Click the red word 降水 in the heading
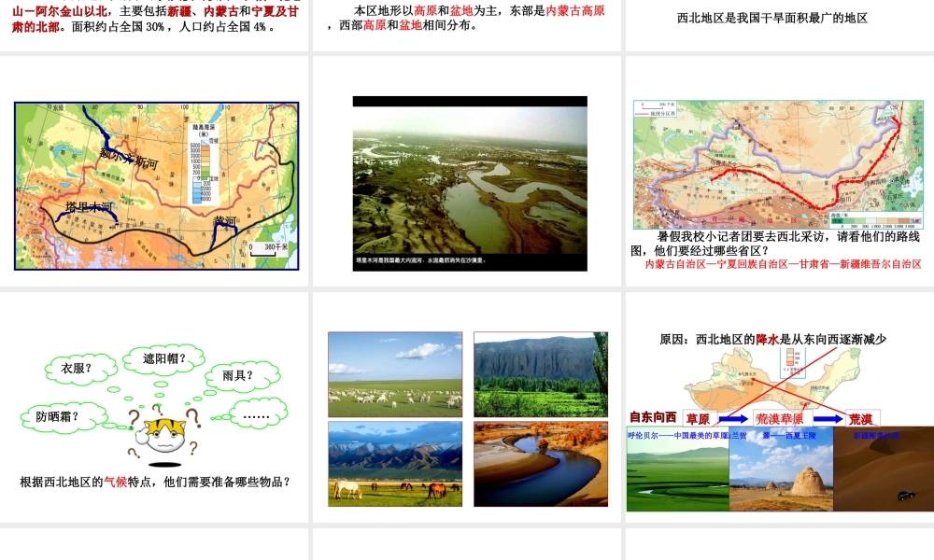934x560 pixels. coord(767,339)
